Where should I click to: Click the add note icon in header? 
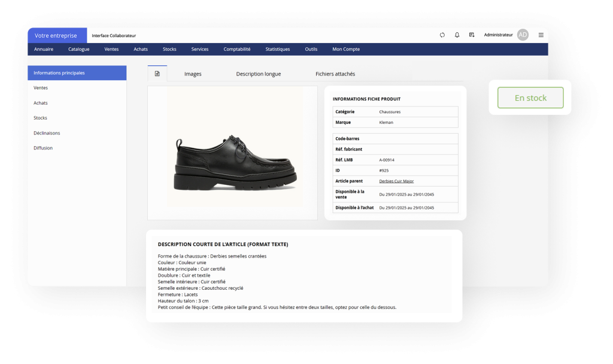[472, 35]
